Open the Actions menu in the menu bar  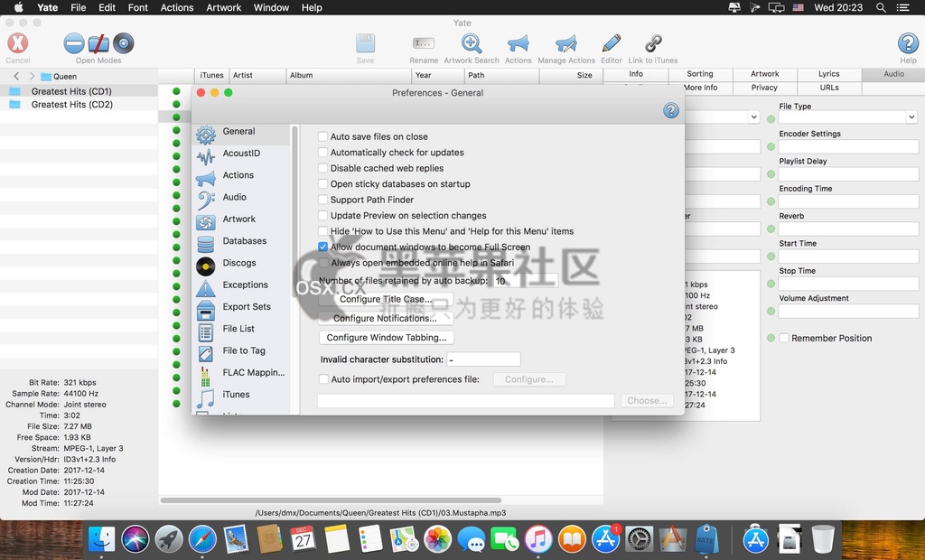point(177,7)
